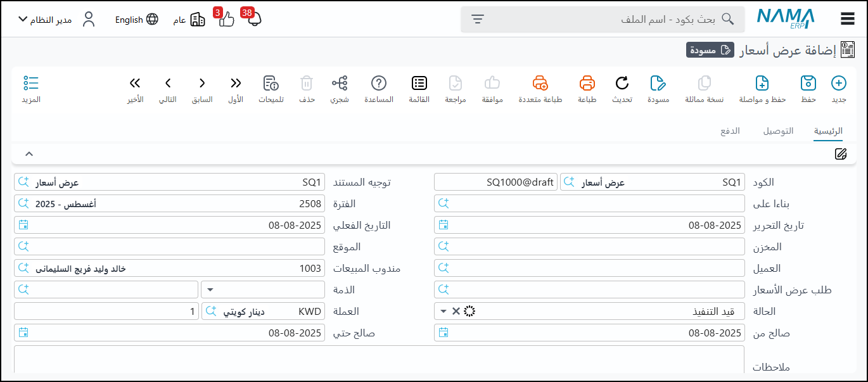Open the List (القائمة) icon
Image resolution: width=868 pixels, height=382 pixels.
tap(419, 84)
